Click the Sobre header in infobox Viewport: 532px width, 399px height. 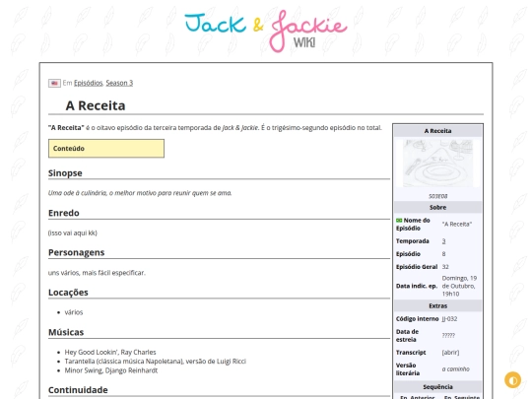[x=437, y=207]
